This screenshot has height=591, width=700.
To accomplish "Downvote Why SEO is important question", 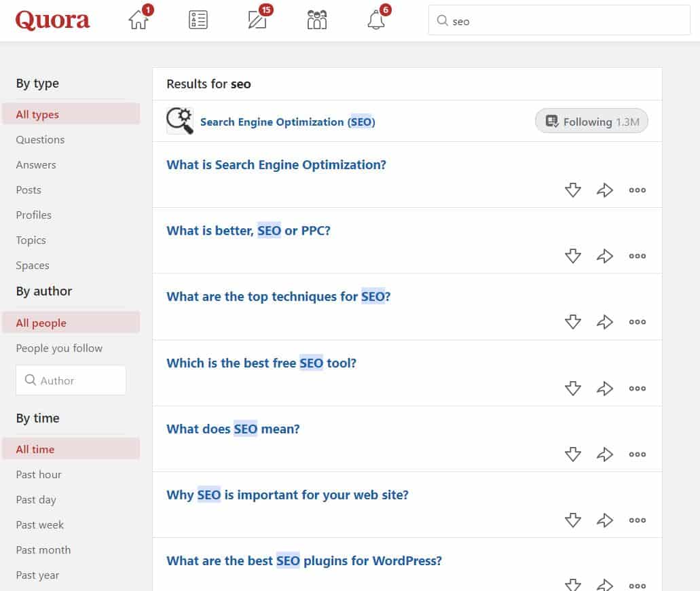I will [x=573, y=520].
